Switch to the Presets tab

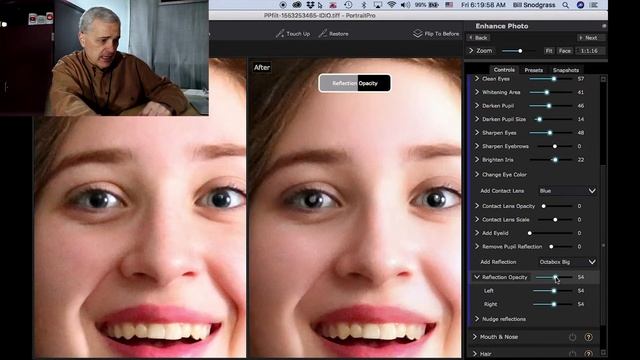pos(533,70)
